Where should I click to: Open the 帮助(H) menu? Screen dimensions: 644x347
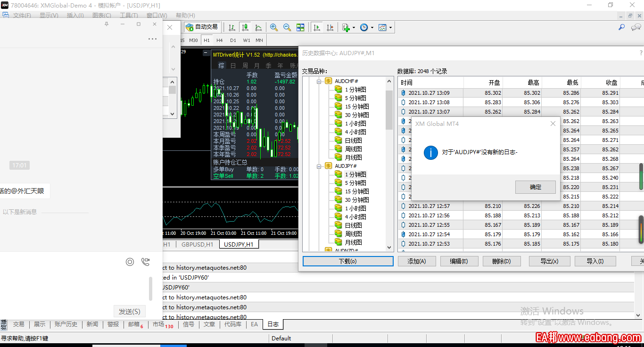point(185,15)
